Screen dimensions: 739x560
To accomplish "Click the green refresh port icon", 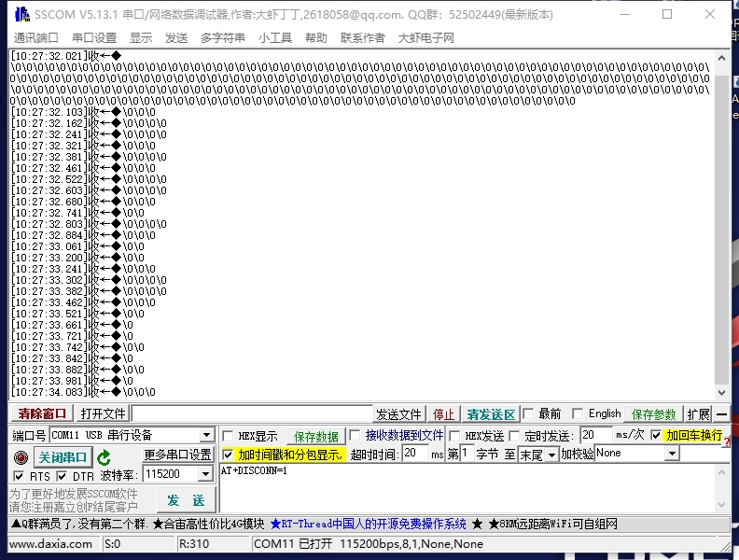I will coord(105,457).
